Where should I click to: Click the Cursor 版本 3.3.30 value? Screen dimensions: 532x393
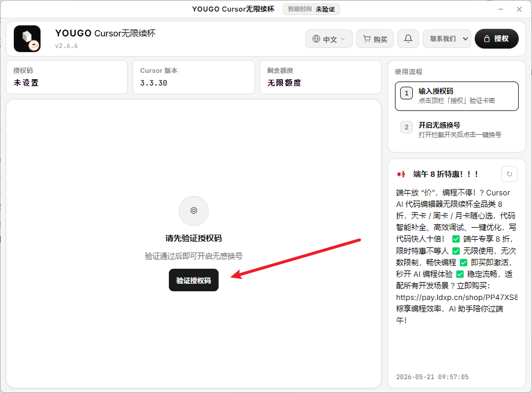pos(154,83)
